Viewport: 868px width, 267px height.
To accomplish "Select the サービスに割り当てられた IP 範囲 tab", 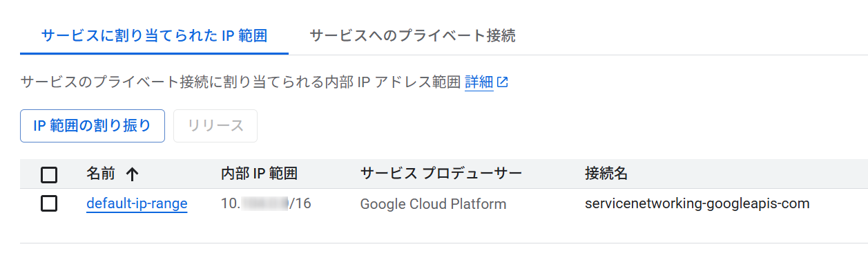I will click(154, 35).
